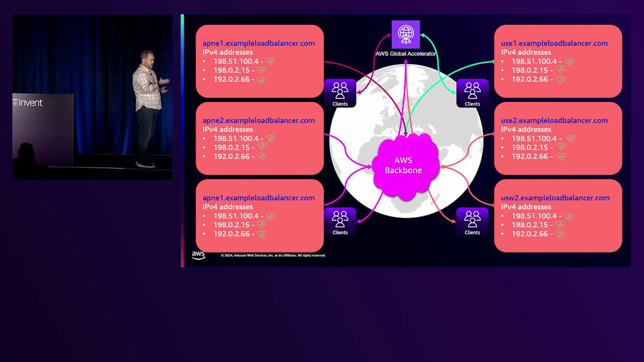The image size is (644, 362).
Task: Click the heart icon after 198.0.2.15 in usw2 card
Action: (560, 225)
